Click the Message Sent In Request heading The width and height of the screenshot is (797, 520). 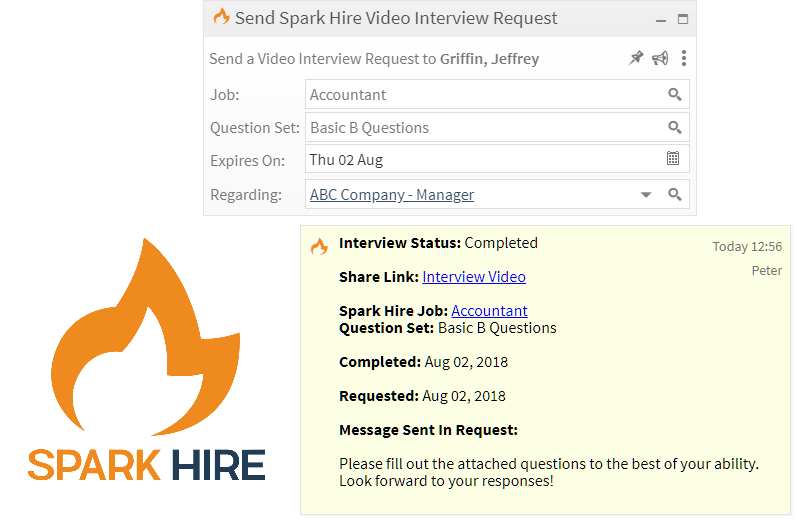pyautogui.click(x=428, y=430)
